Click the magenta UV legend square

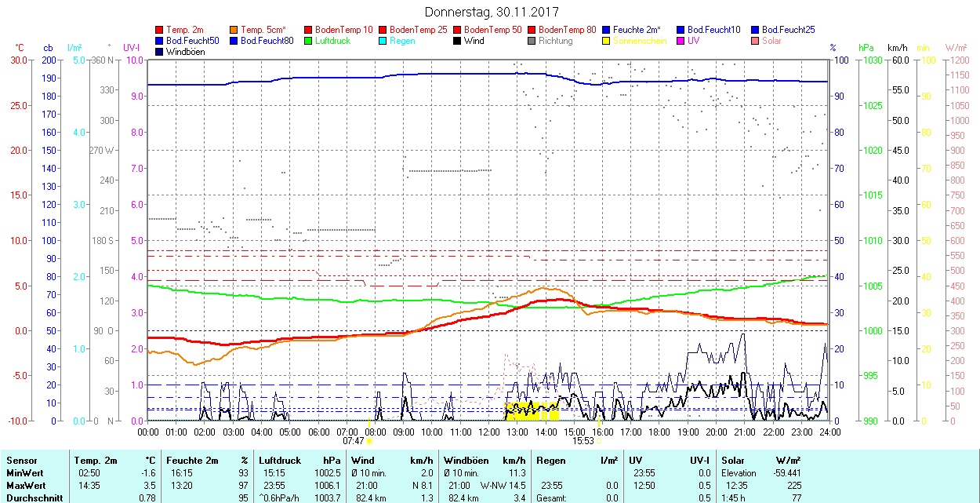pyautogui.click(x=681, y=41)
